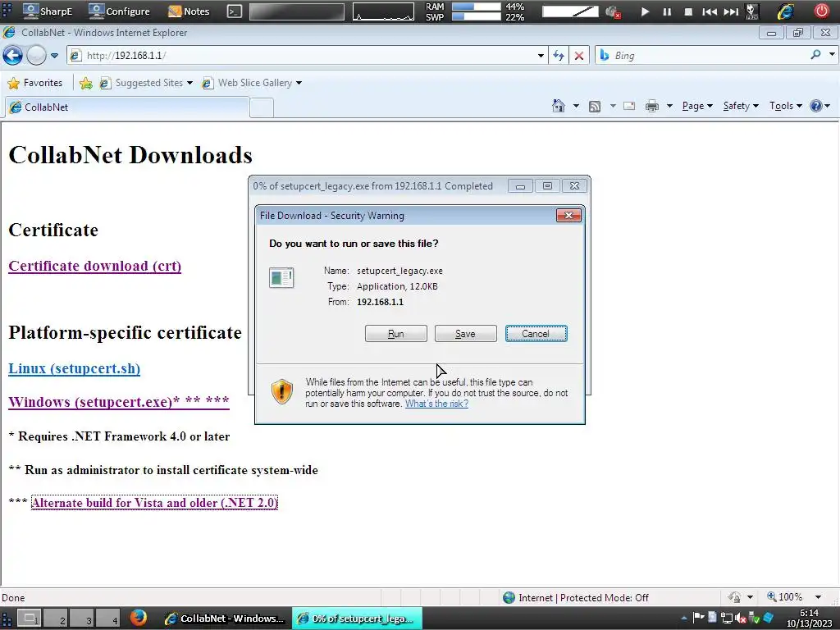Open the Linux (setupcert.sh) link
The image size is (840, 630).
coord(75,368)
